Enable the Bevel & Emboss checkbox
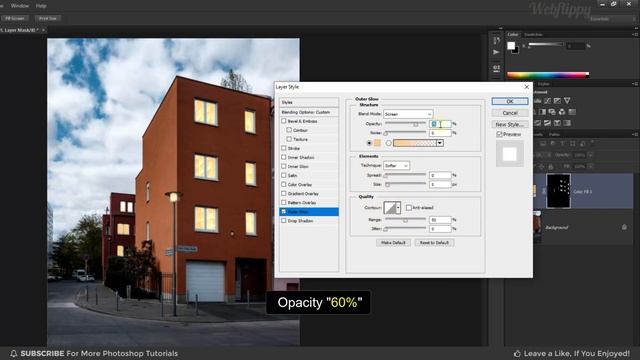The width and height of the screenshot is (640, 360). pos(284,121)
